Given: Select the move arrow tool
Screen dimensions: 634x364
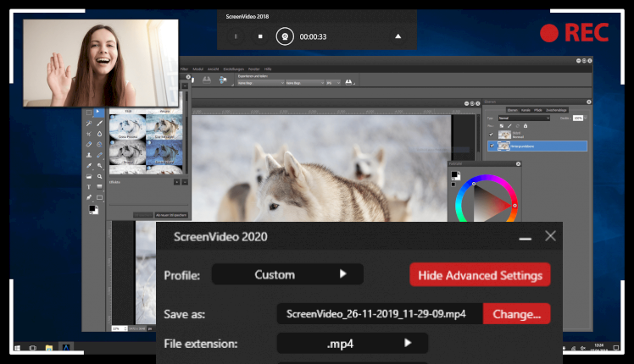Looking at the screenshot, I should [x=99, y=113].
